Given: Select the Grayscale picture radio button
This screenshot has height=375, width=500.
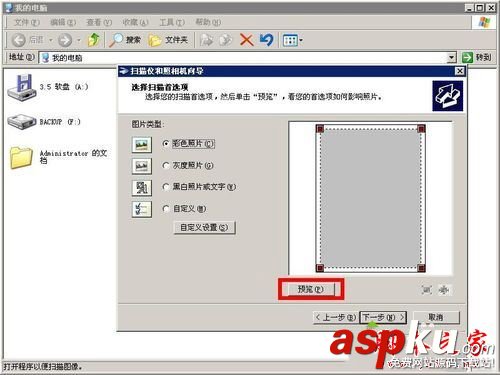Looking at the screenshot, I should point(166,165).
